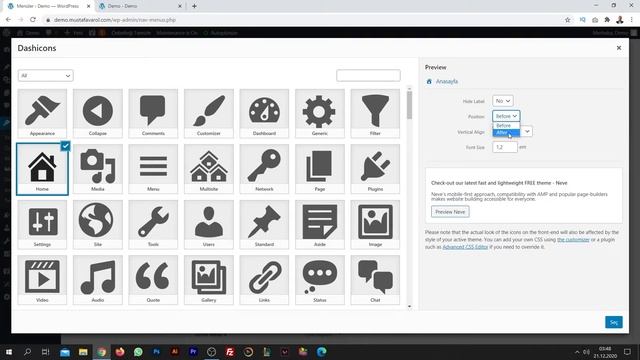This screenshot has height=360, width=640.
Task: Choose the Page icon
Action: [320, 169]
